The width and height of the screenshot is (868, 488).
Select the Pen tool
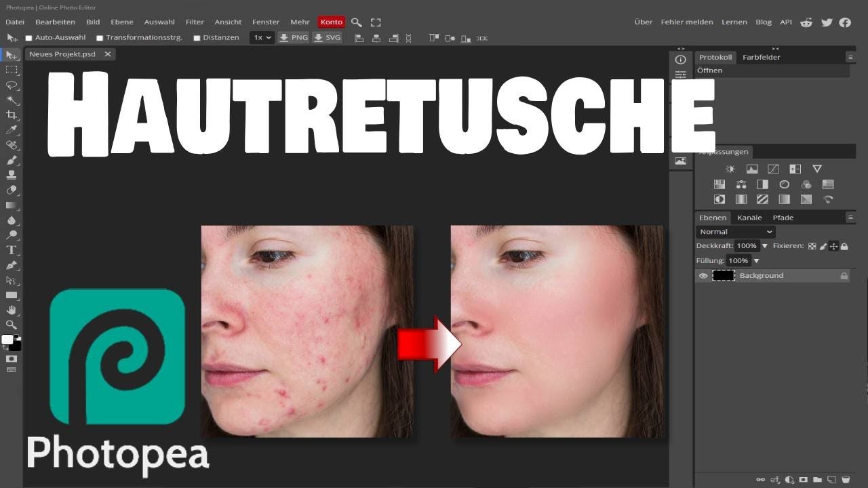[x=12, y=265]
